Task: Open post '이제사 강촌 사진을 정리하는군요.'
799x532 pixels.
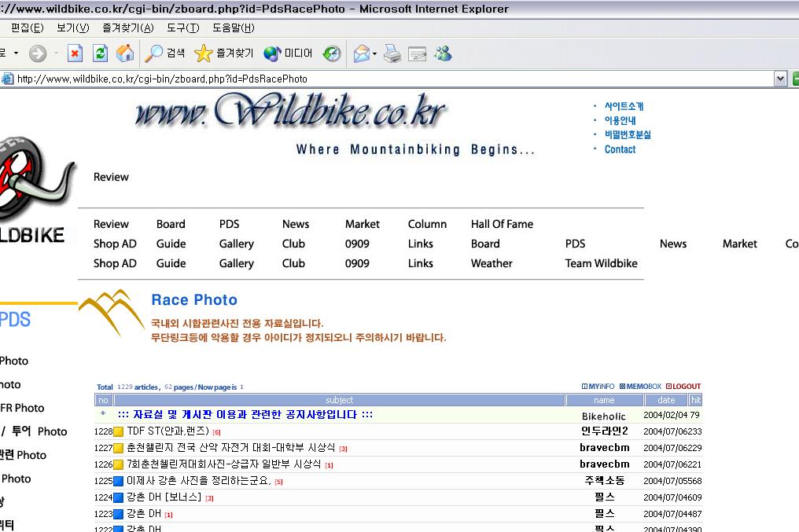Action: [199, 481]
